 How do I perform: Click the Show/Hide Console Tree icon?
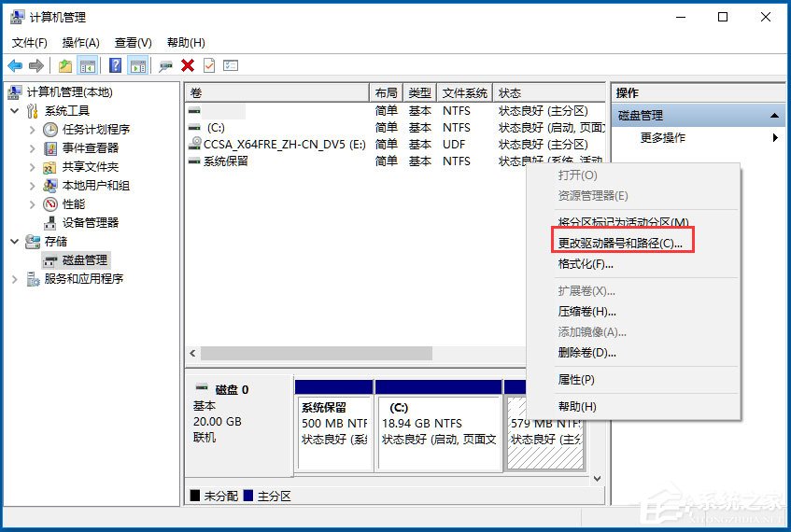pos(88,65)
